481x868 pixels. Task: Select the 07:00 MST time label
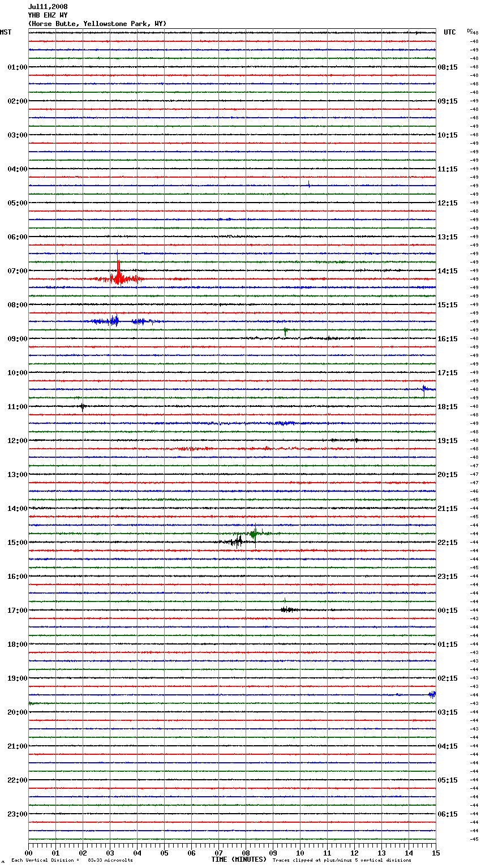click(x=18, y=271)
